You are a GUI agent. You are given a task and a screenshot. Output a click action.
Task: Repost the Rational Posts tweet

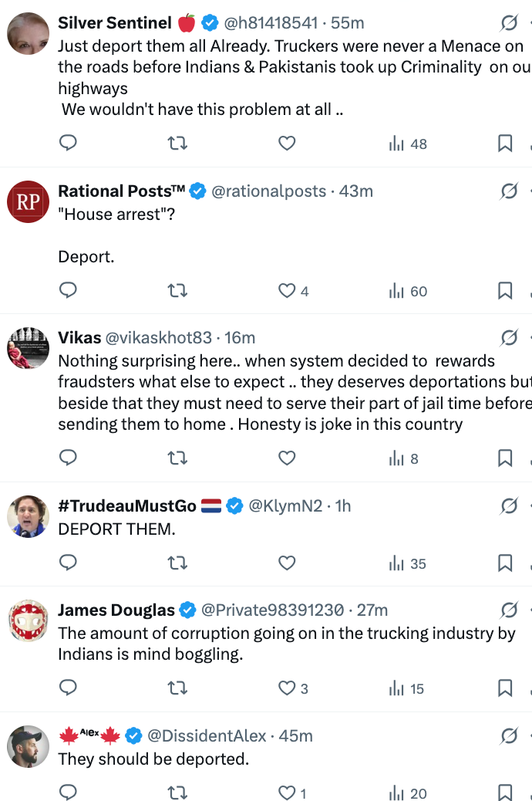[177, 291]
